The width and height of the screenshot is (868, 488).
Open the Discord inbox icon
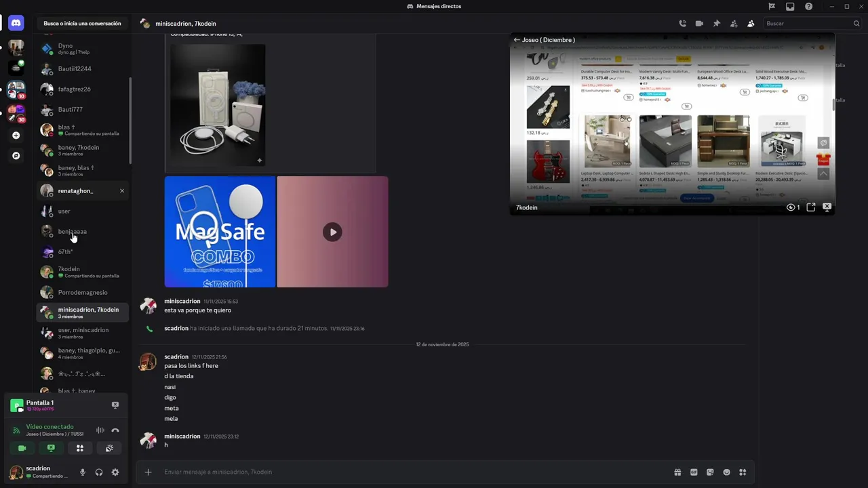[790, 6]
